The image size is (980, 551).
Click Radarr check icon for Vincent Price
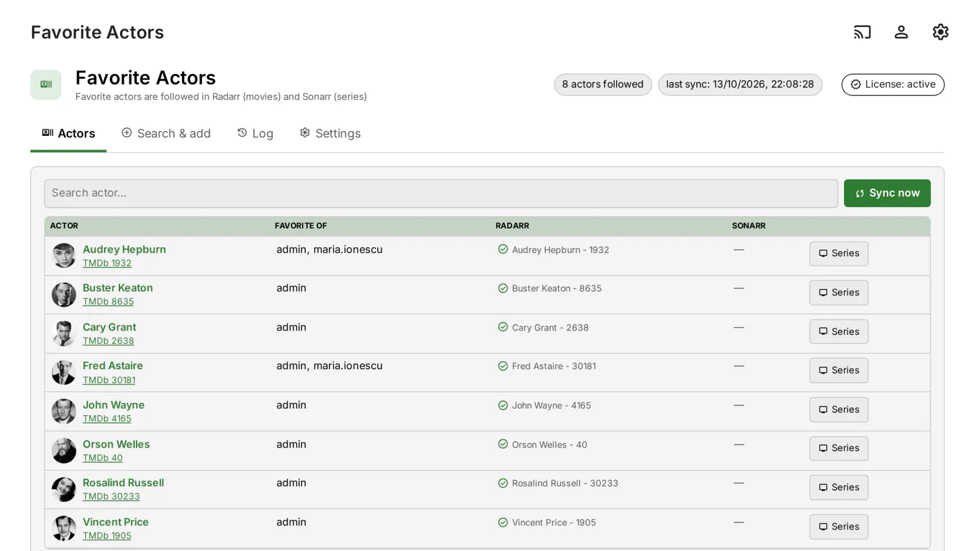[x=503, y=522]
